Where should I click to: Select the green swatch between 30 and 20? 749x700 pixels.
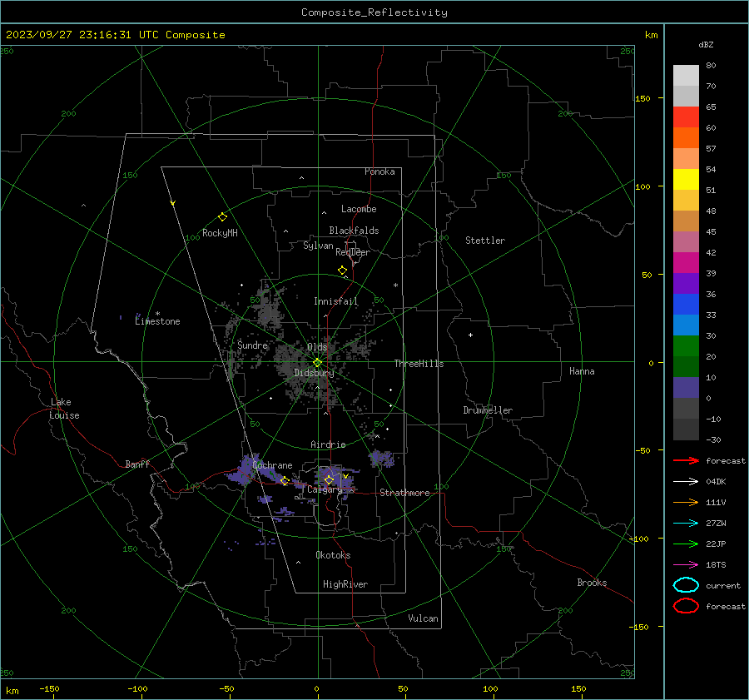[686, 346]
